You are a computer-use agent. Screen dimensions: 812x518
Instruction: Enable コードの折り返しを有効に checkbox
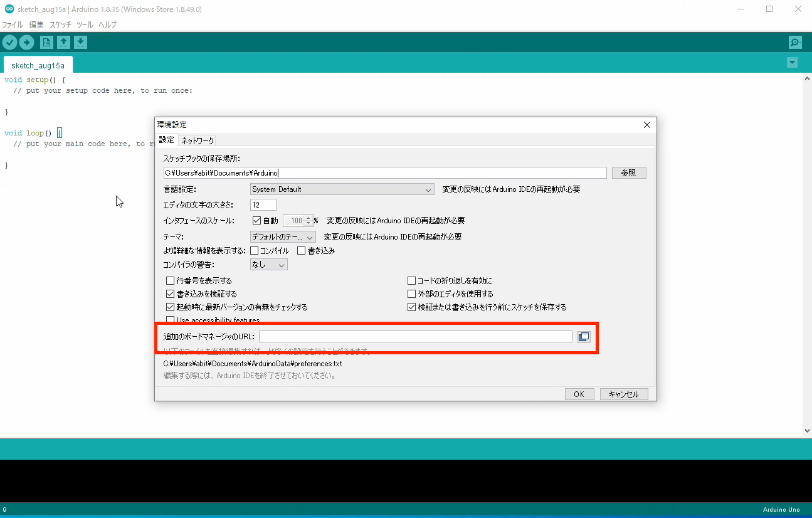(412, 281)
